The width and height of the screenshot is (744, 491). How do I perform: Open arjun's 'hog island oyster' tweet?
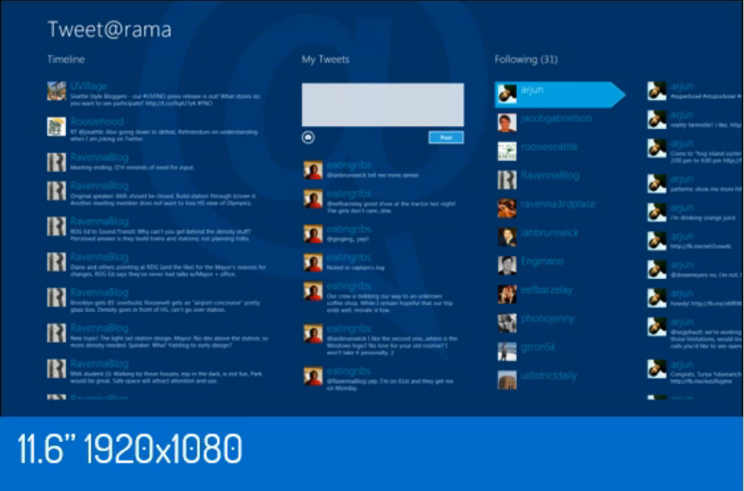pyautogui.click(x=695, y=152)
